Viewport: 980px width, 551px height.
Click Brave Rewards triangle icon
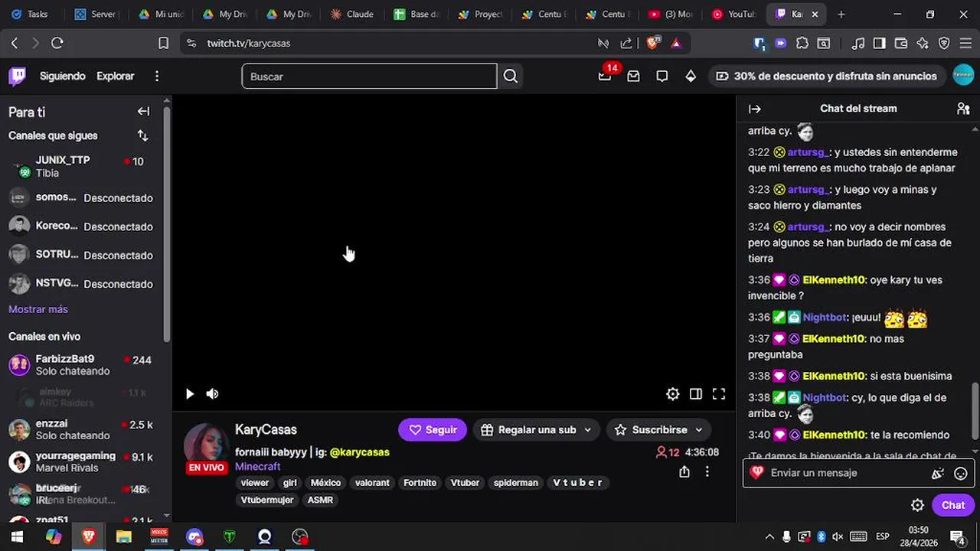676,44
